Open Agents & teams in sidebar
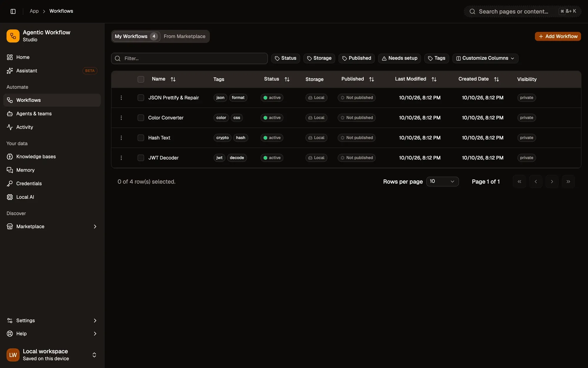 (52, 114)
